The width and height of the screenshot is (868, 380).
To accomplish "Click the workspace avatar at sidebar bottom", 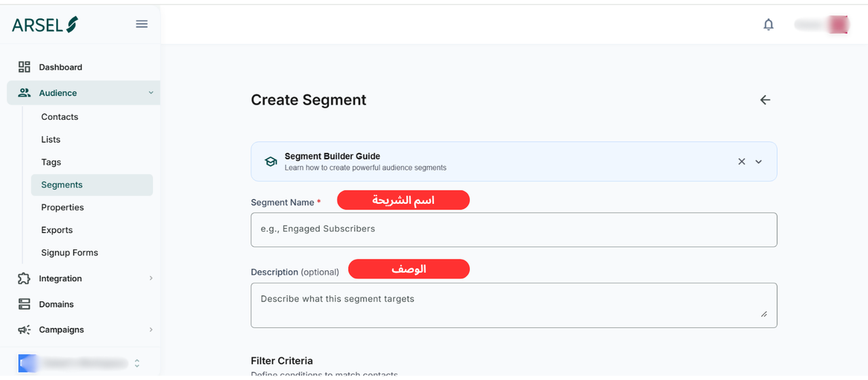I will 27,363.
